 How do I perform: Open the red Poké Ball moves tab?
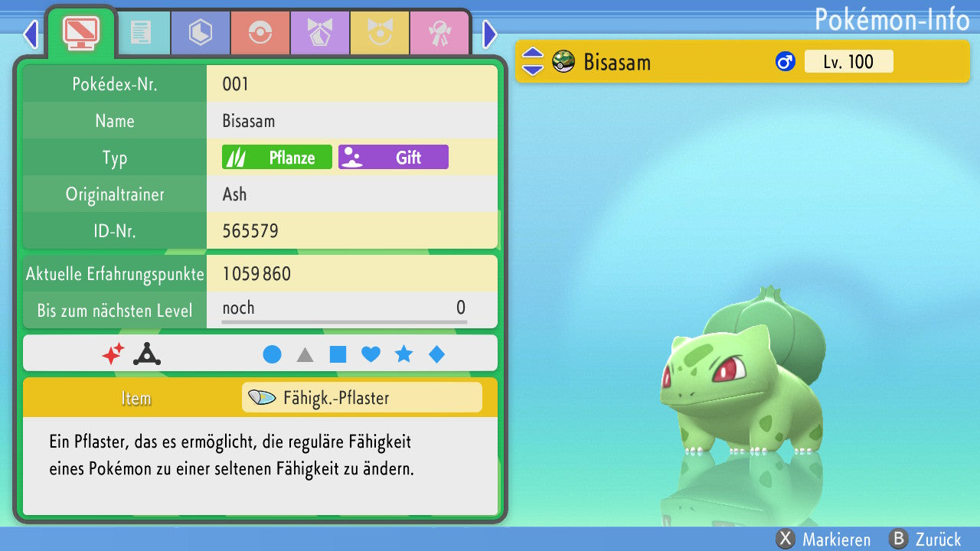(x=260, y=33)
